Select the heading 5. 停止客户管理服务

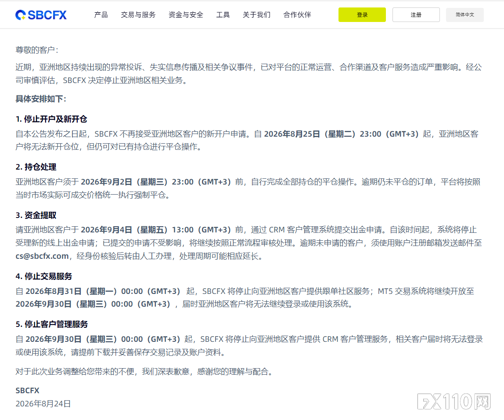(52, 324)
